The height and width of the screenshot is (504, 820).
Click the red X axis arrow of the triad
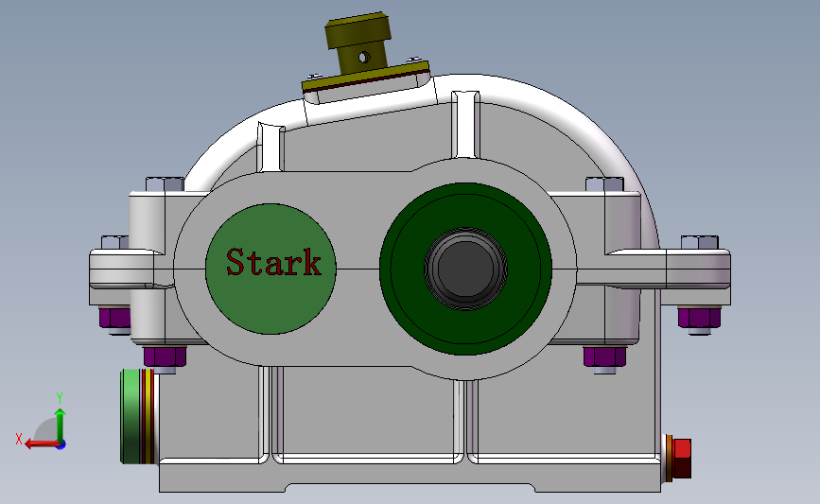click(x=42, y=443)
